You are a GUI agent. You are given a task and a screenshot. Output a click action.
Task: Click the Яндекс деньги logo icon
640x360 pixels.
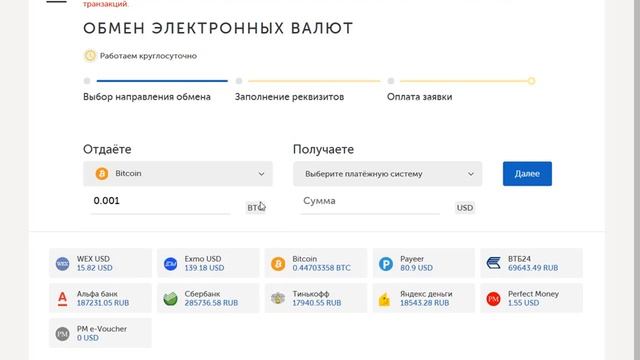click(x=384, y=300)
